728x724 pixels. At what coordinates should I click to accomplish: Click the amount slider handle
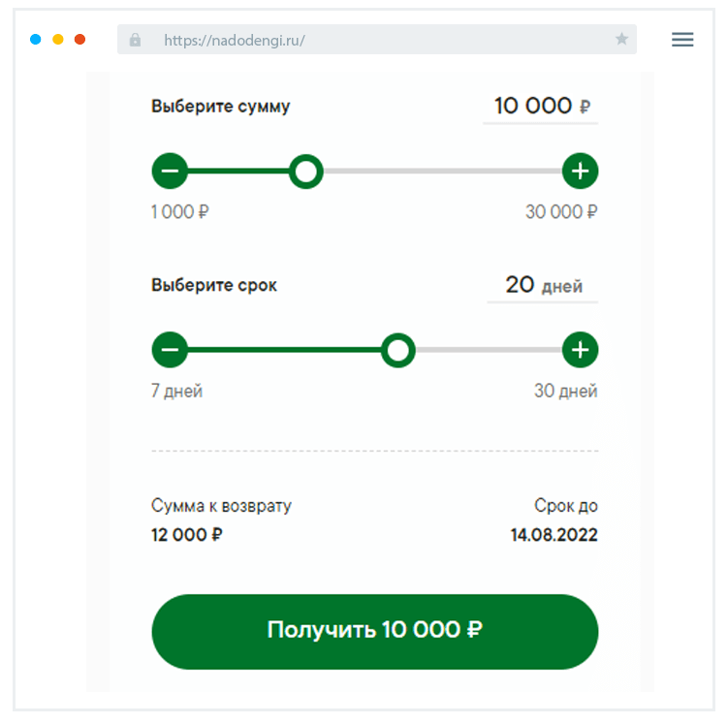pos(306,173)
